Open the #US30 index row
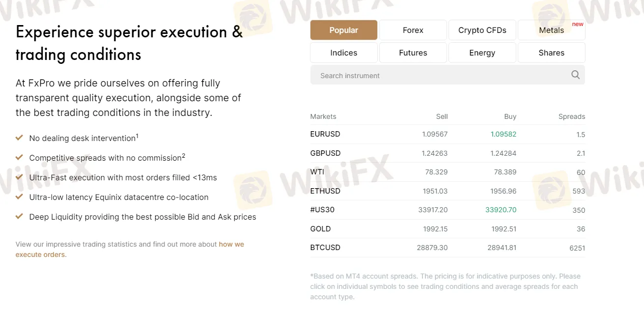The image size is (644, 310). click(322, 210)
